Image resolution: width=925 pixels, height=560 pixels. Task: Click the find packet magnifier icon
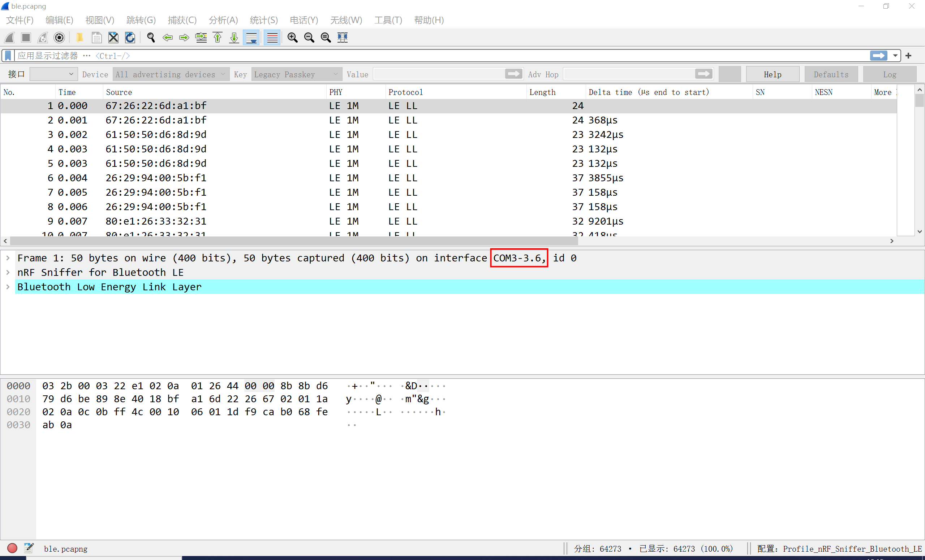point(151,38)
